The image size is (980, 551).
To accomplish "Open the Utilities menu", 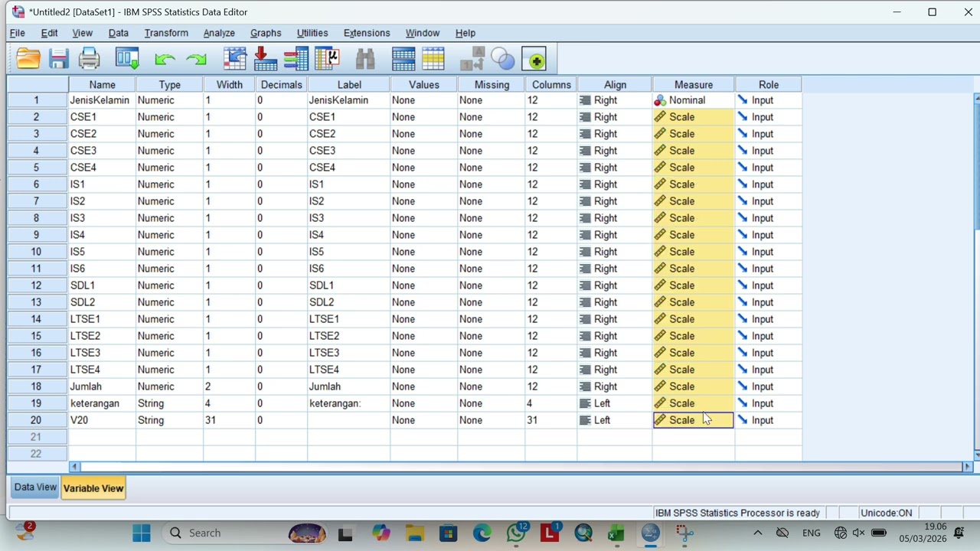I will [312, 33].
